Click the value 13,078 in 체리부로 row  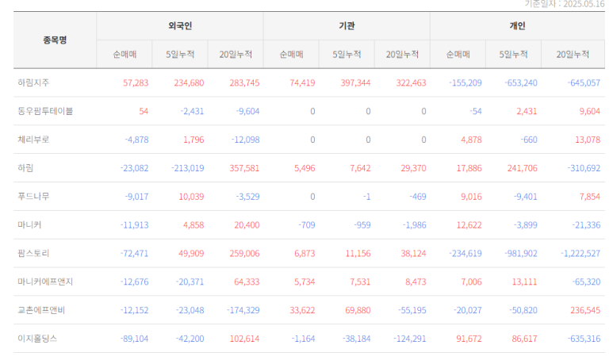588,140
